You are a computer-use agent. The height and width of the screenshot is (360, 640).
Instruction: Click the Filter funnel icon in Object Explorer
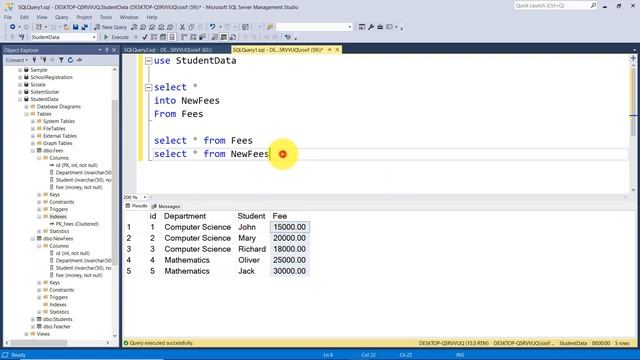pos(61,60)
